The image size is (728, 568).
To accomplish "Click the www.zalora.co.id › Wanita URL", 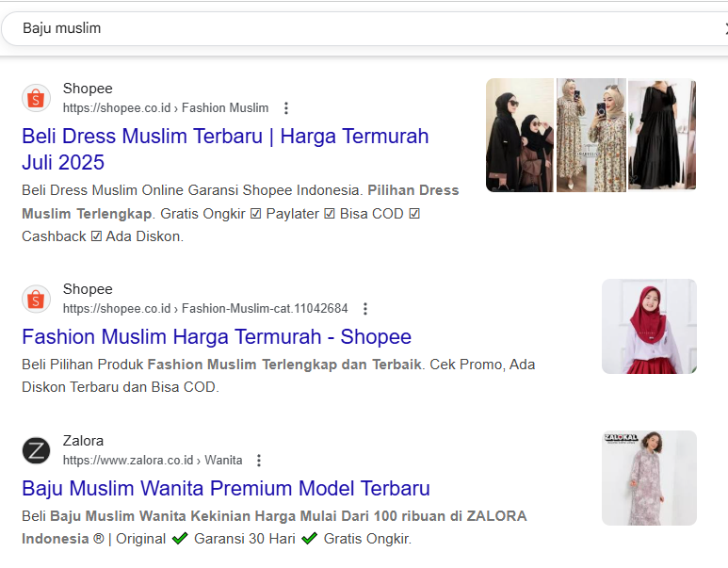I will [x=153, y=461].
